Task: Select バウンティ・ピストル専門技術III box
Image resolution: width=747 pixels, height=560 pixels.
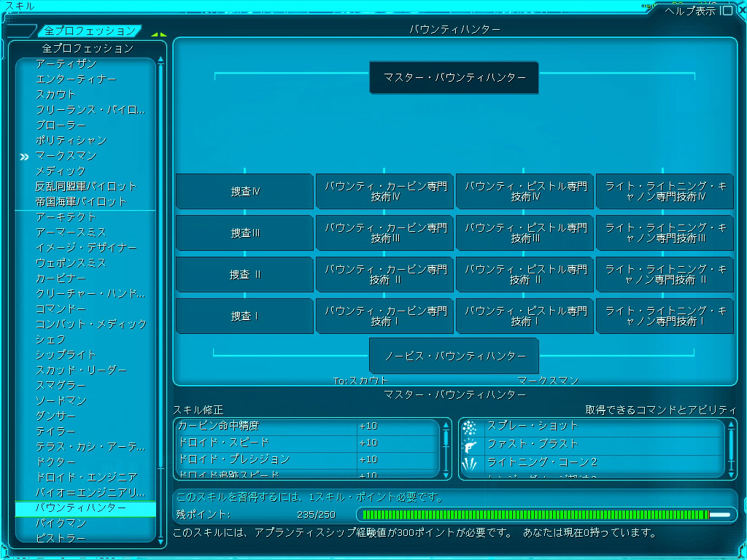Action: [525, 233]
